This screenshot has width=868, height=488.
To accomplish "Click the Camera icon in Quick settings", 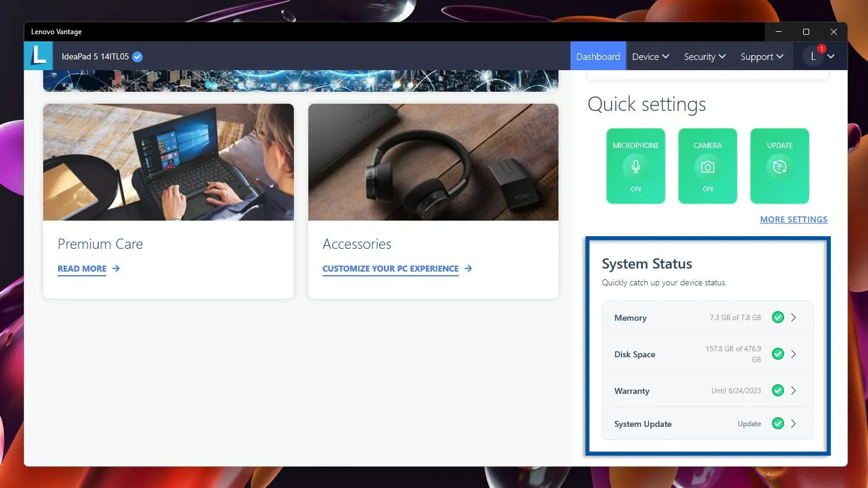I will pyautogui.click(x=707, y=166).
